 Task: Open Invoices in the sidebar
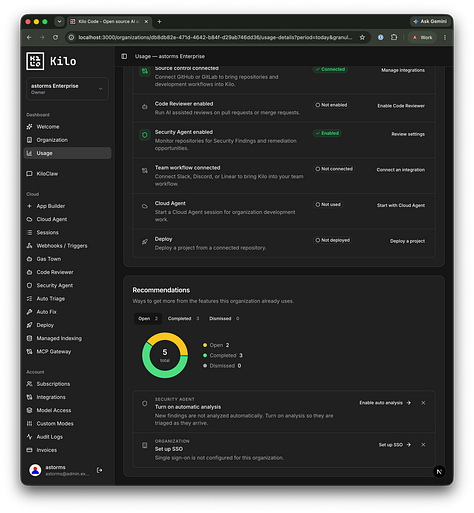click(x=67, y=450)
